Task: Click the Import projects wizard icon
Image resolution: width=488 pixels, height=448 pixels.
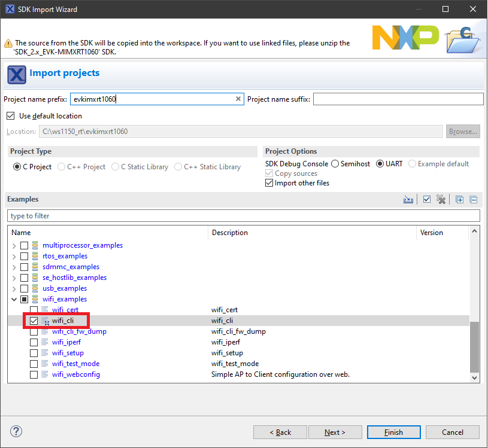Action: click(x=16, y=74)
